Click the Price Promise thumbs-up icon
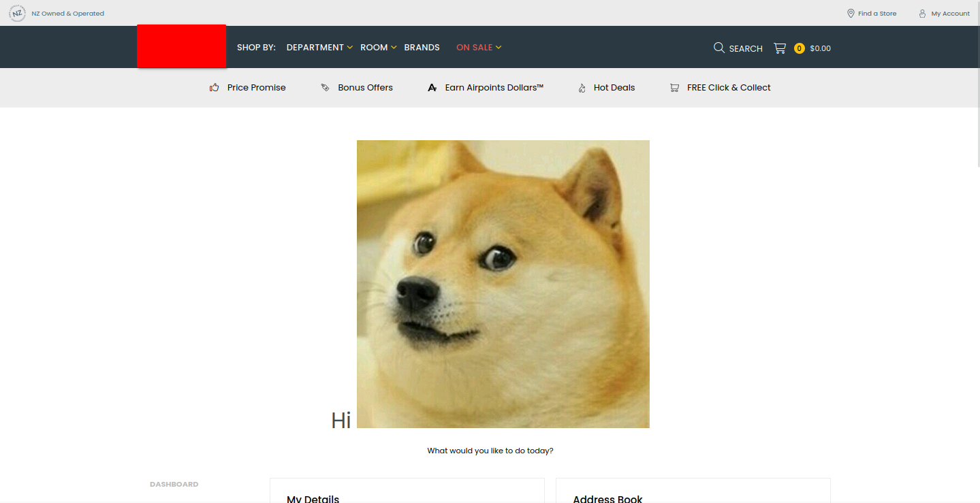980x503 pixels. pyautogui.click(x=215, y=88)
